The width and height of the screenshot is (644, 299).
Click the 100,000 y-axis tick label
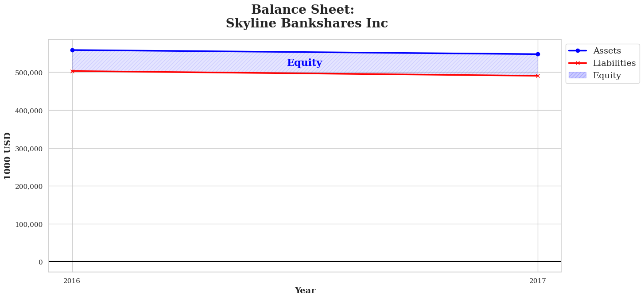coord(29,224)
